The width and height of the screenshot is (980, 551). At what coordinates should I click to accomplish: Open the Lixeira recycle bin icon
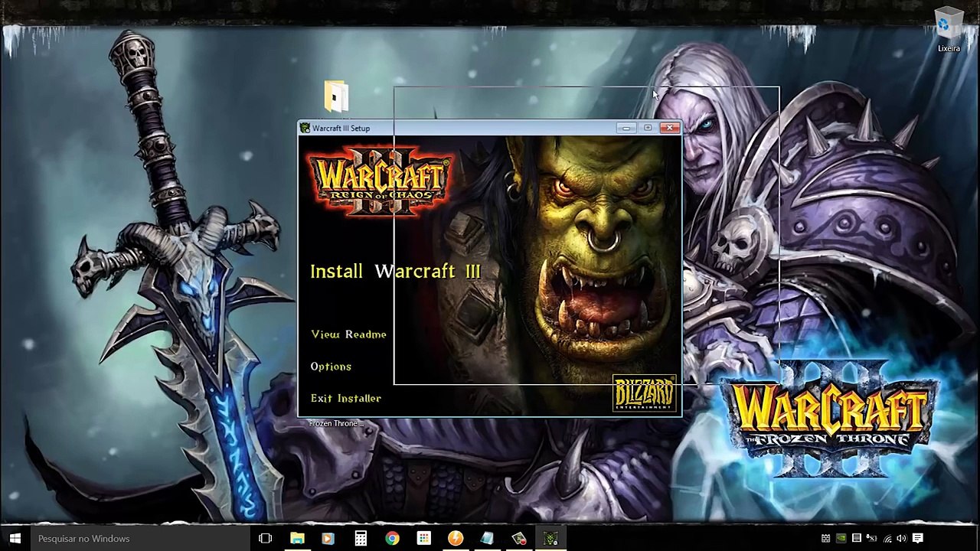tap(949, 31)
